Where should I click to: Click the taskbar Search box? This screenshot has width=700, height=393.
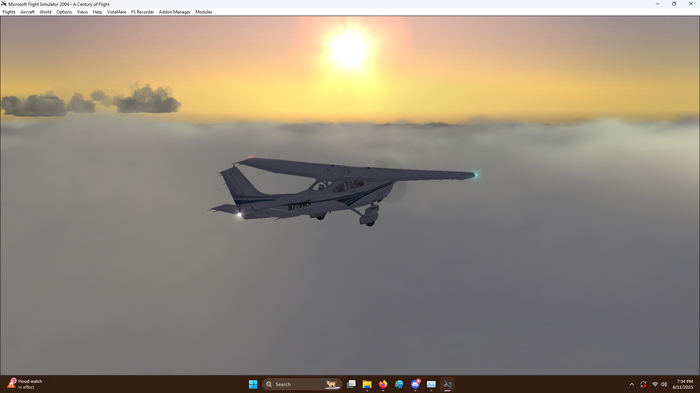[x=302, y=384]
